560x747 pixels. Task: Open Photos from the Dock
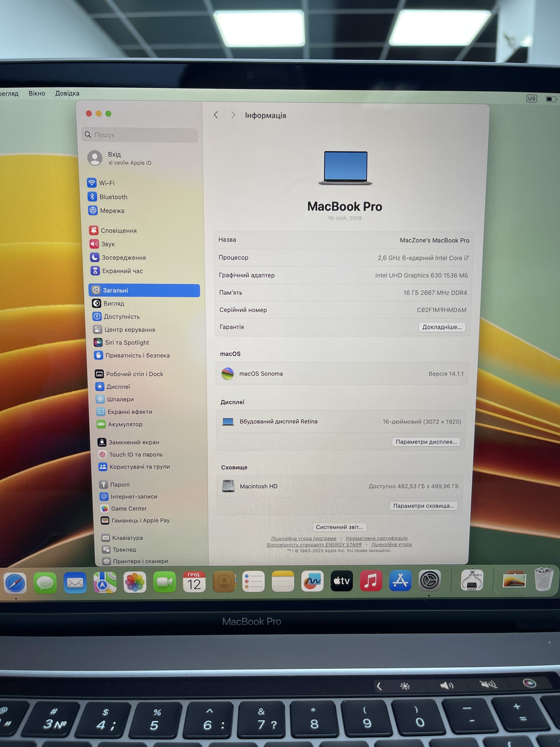[x=135, y=582]
